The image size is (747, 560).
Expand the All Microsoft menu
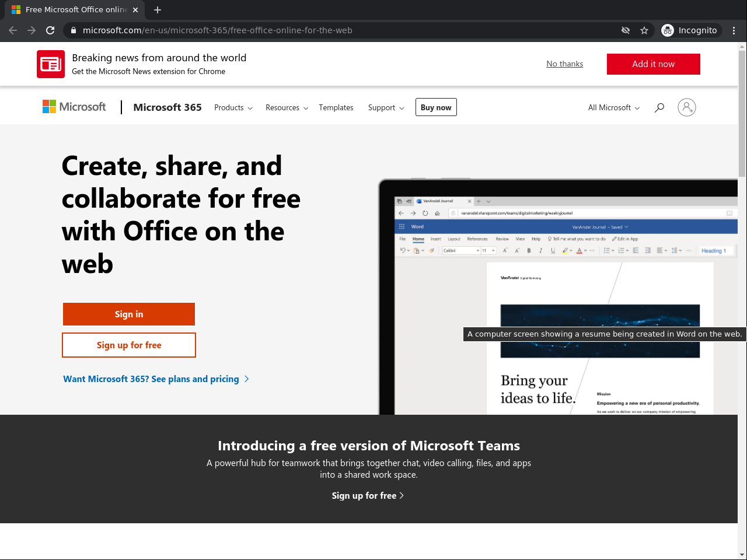pos(614,108)
